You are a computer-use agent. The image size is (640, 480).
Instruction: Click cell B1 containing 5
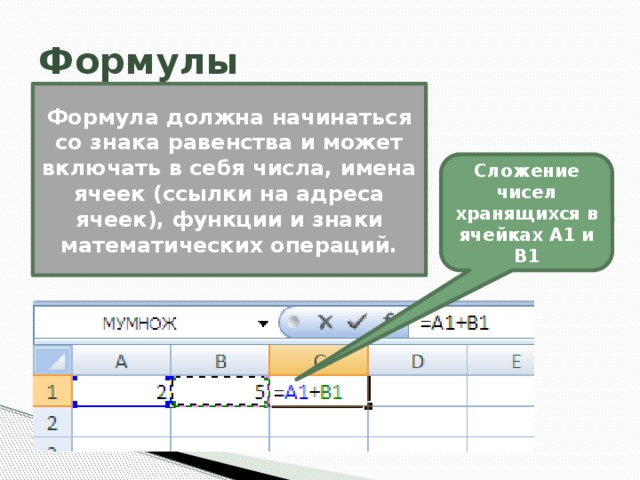pos(220,391)
